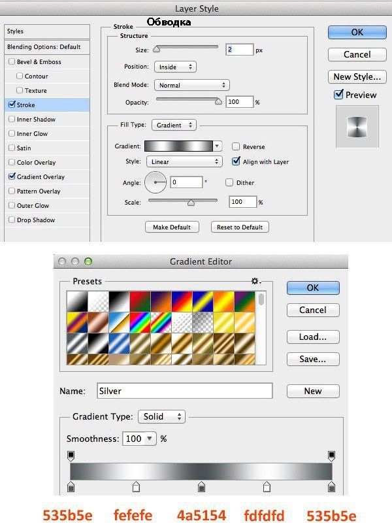Uncheck the Stroke effect checkbox
This screenshot has height=532, width=392.
(12, 104)
